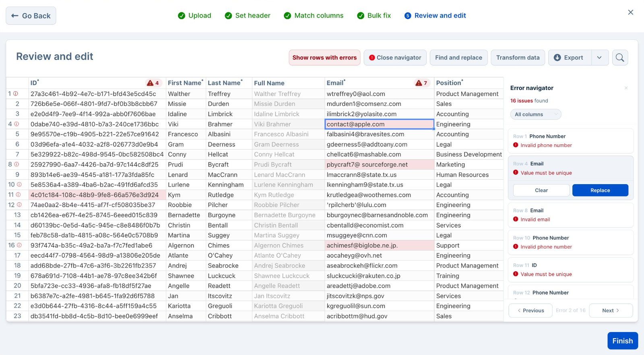Click the row 11 error indicator icon
Screen dimensions: 644x355
(x=18, y=195)
